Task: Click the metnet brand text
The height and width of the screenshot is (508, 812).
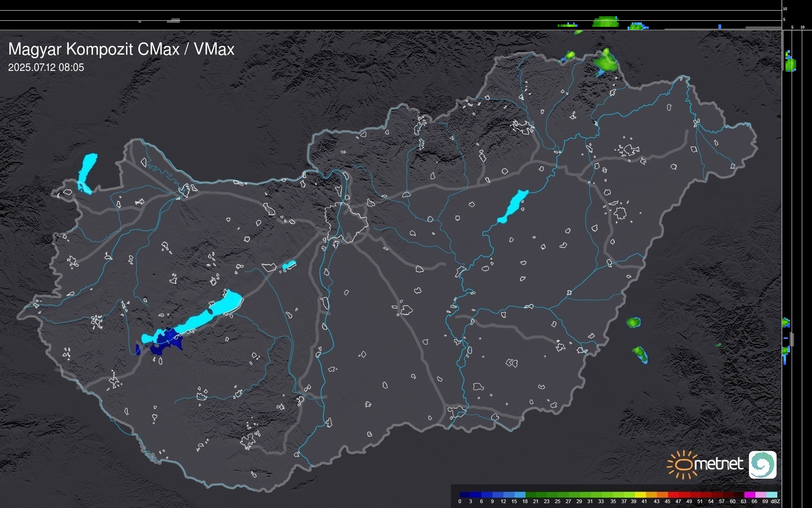Action: point(719,464)
